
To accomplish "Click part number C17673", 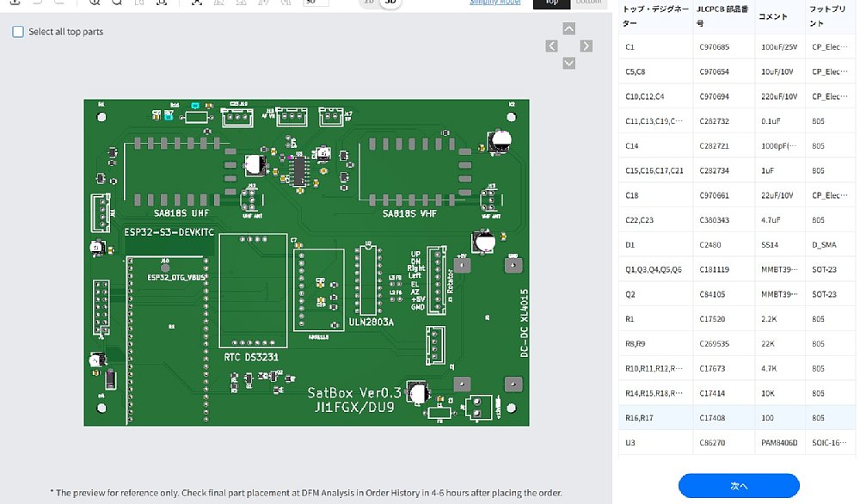I will (712, 369).
